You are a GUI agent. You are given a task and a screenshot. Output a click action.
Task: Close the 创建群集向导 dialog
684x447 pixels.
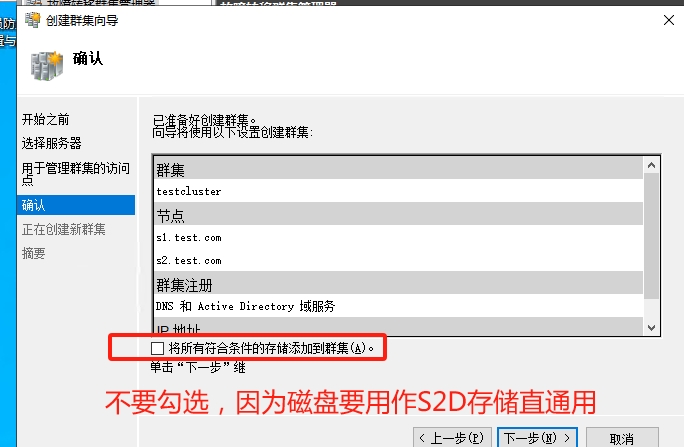669,20
